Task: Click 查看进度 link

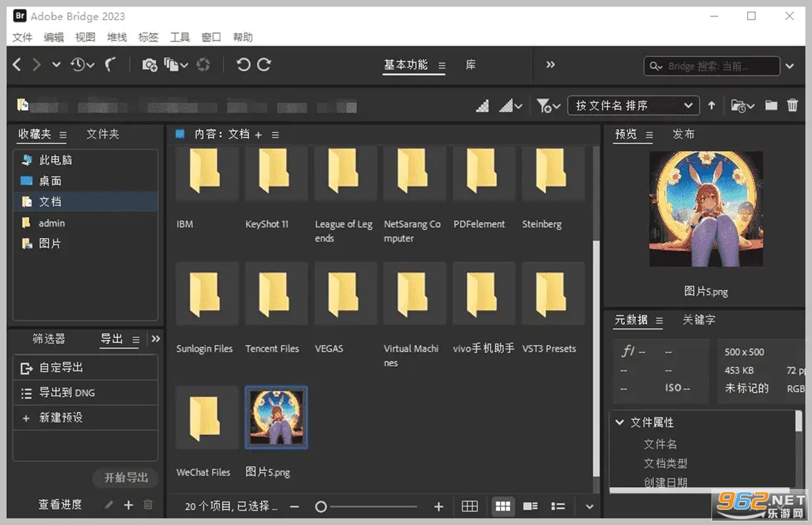Action: click(60, 504)
